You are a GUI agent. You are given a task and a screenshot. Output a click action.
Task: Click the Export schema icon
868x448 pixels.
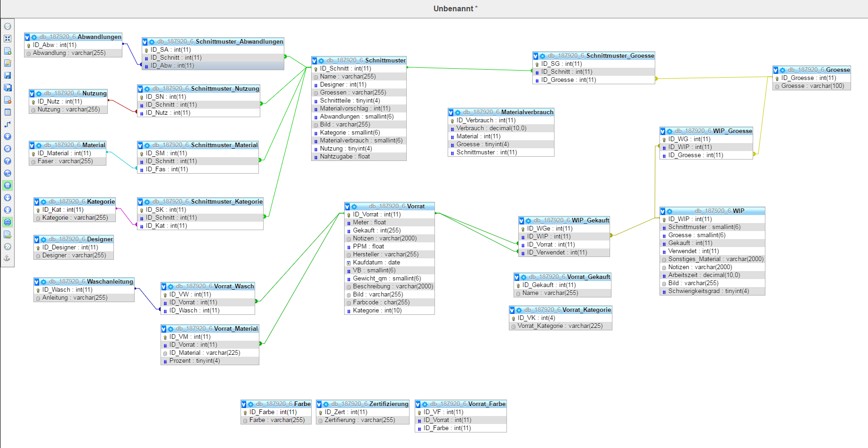tap(8, 234)
